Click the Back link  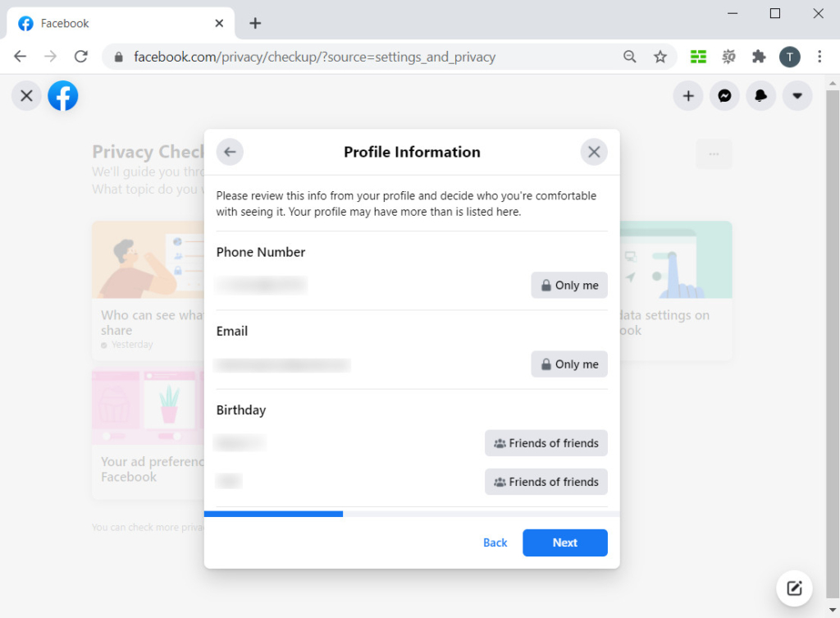tap(495, 542)
